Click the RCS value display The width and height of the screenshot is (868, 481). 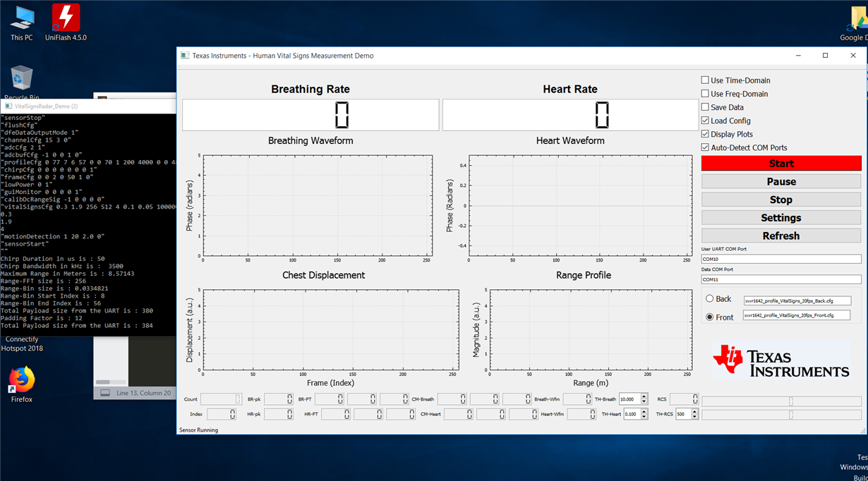[x=684, y=399]
